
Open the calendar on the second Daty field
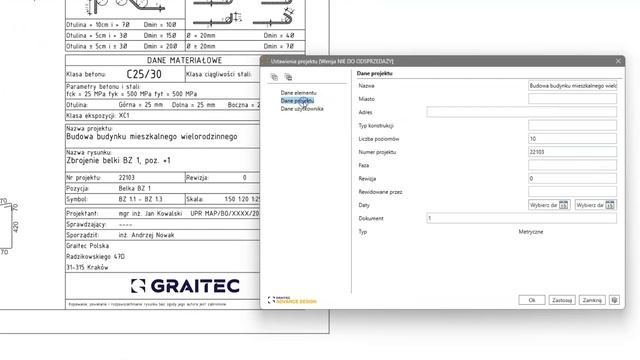tap(610, 205)
